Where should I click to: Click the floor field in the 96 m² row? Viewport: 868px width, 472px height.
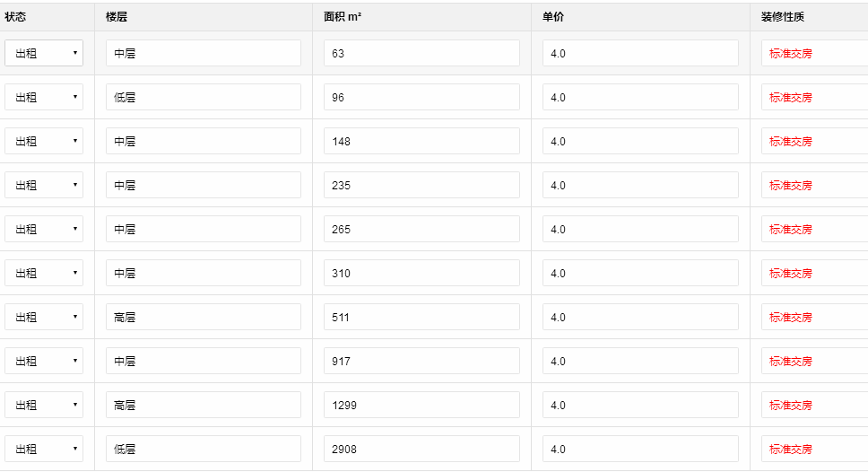click(203, 98)
